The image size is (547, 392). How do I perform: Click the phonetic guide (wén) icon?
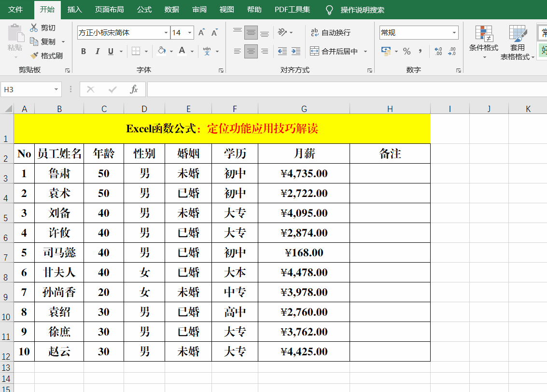pyautogui.click(x=207, y=51)
